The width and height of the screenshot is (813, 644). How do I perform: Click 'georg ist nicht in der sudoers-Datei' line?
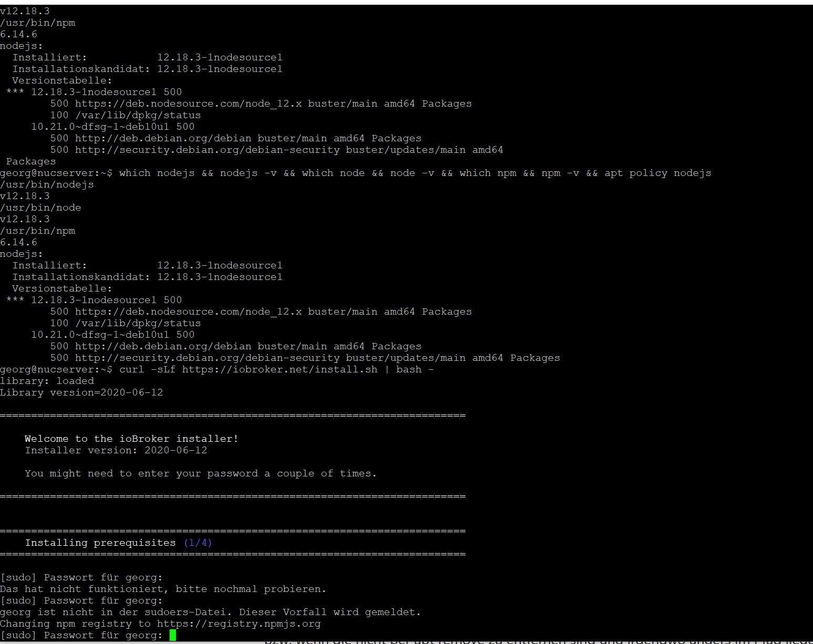(x=211, y=612)
